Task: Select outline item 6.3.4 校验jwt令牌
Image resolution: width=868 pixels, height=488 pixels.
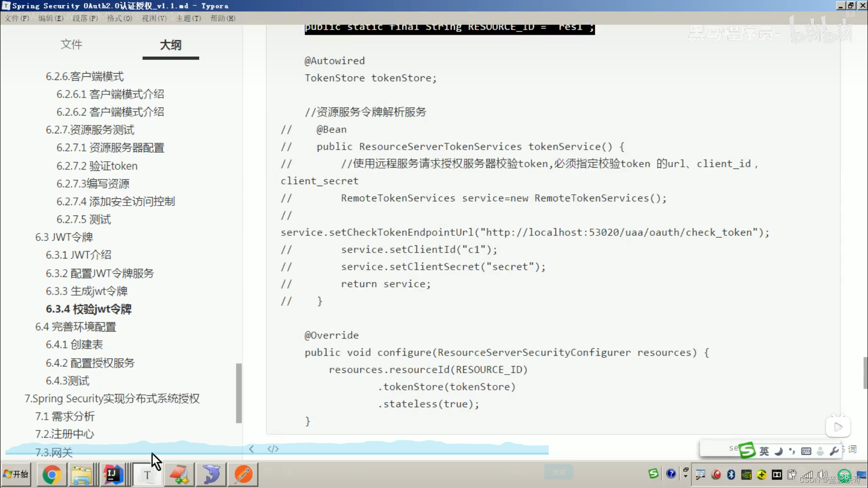Action: tap(89, 309)
